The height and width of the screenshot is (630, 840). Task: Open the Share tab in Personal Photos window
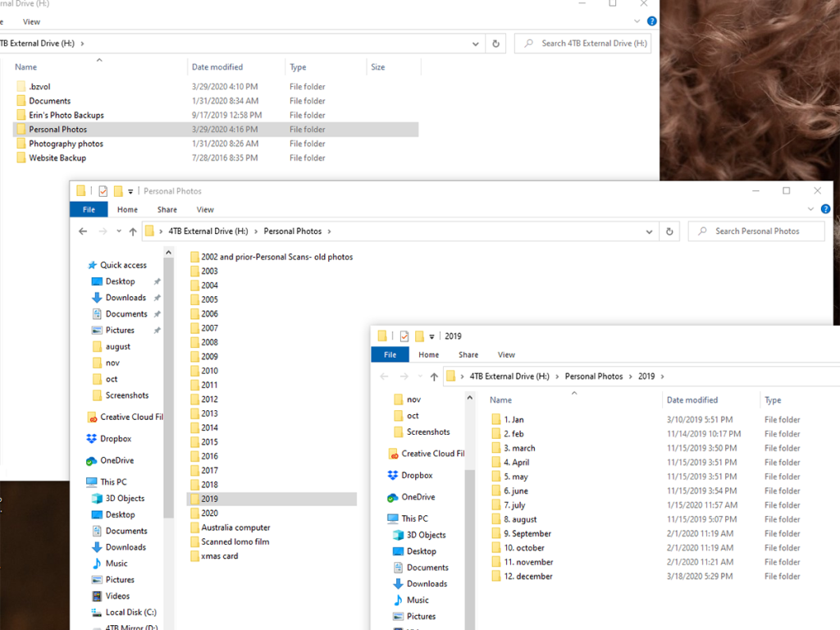[167, 210]
